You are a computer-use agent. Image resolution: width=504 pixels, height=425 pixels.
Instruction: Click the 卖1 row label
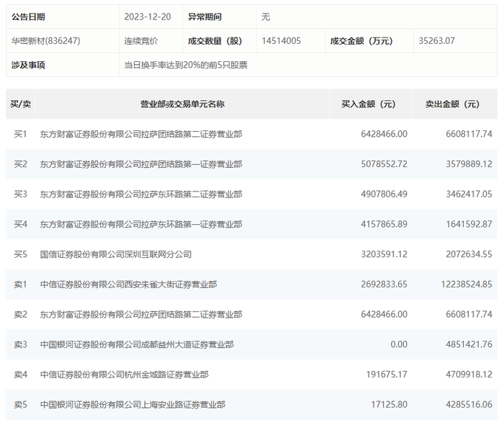click(21, 285)
